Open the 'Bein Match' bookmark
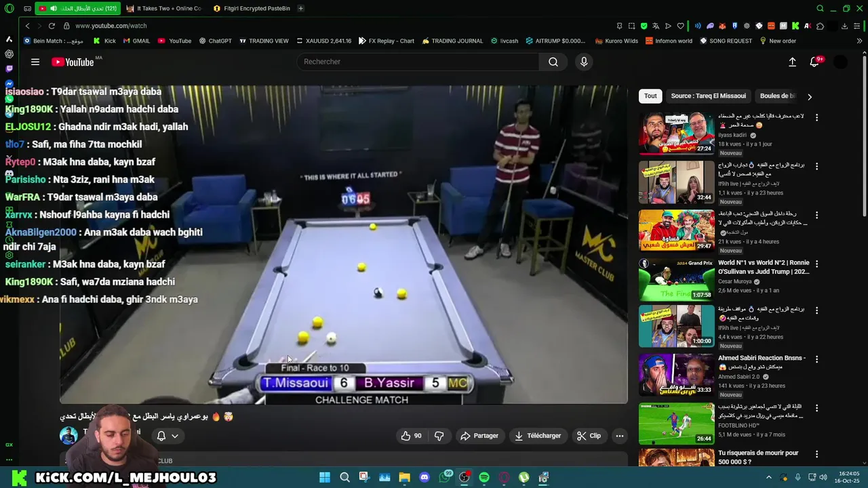The height and width of the screenshot is (488, 868). pyautogui.click(x=54, y=41)
